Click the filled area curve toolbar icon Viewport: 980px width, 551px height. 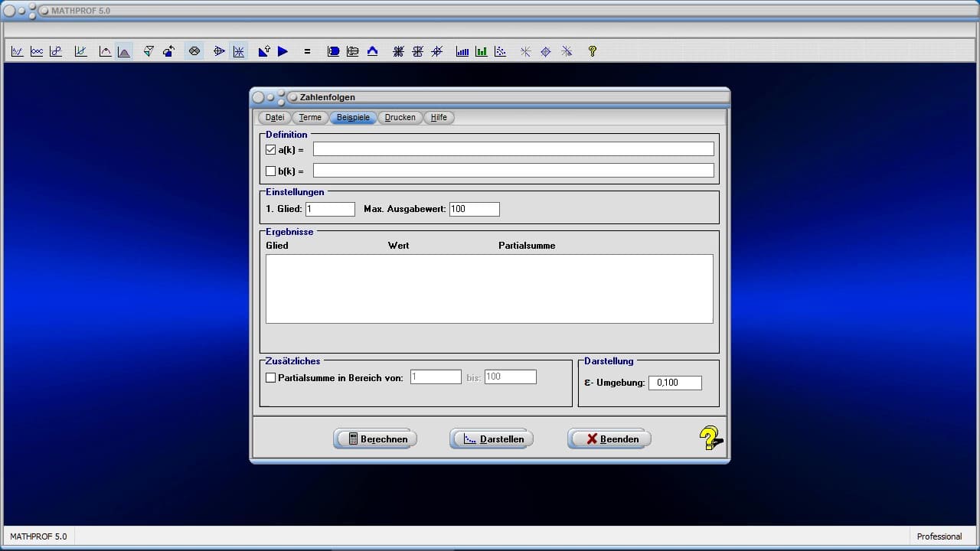click(x=124, y=51)
